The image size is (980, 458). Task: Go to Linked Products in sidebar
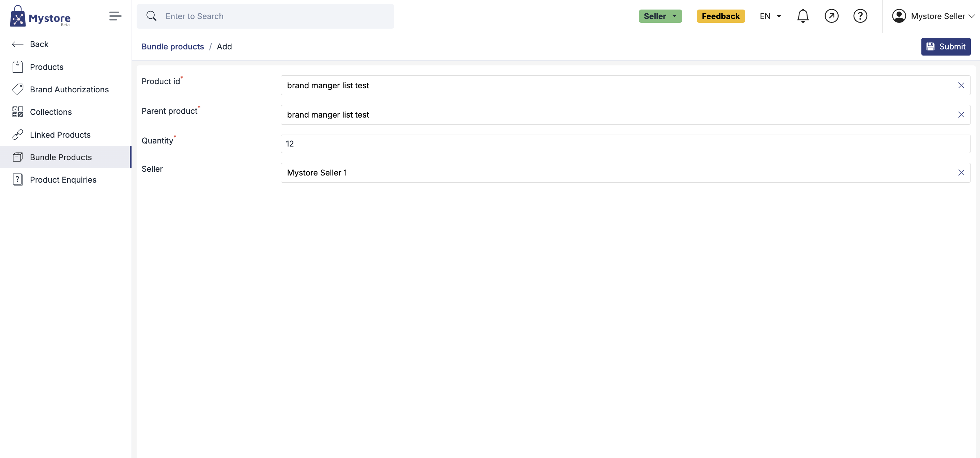(x=60, y=135)
